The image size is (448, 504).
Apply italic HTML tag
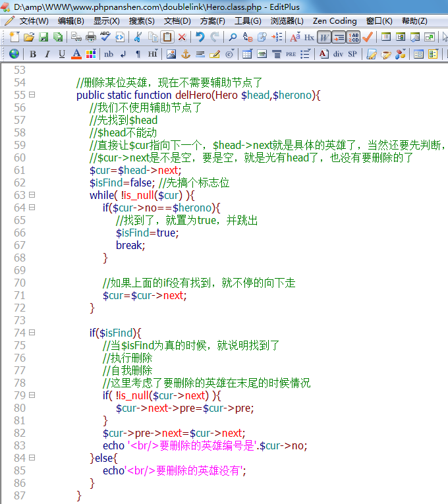[x=47, y=54]
